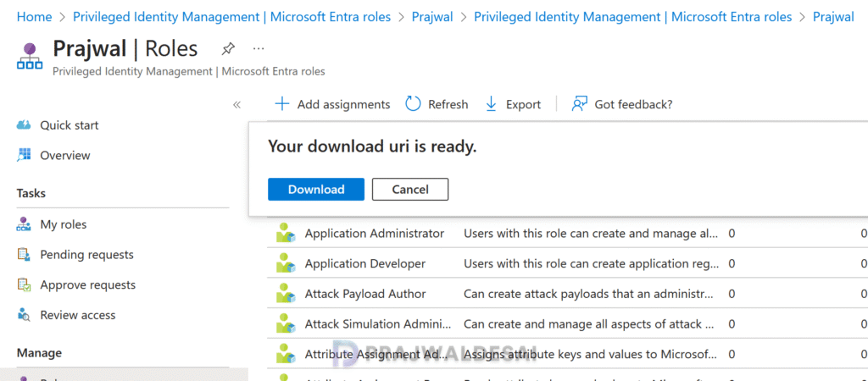Viewport: 868px width, 381px height.
Task: Click Refresh label in toolbar
Action: tap(448, 104)
